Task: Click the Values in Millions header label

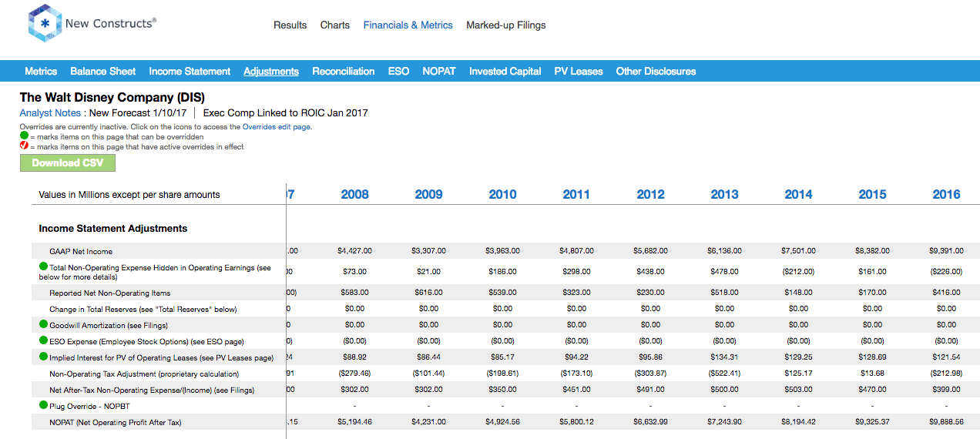Action: click(x=129, y=195)
